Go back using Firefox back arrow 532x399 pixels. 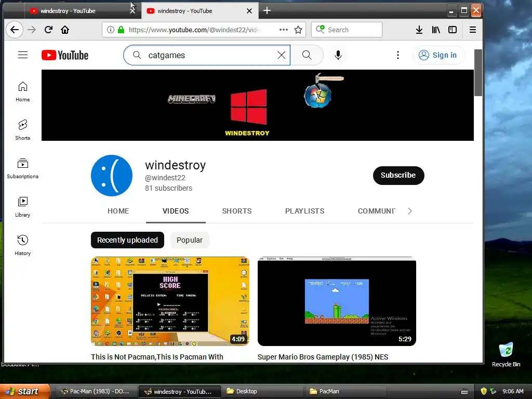[x=14, y=30]
